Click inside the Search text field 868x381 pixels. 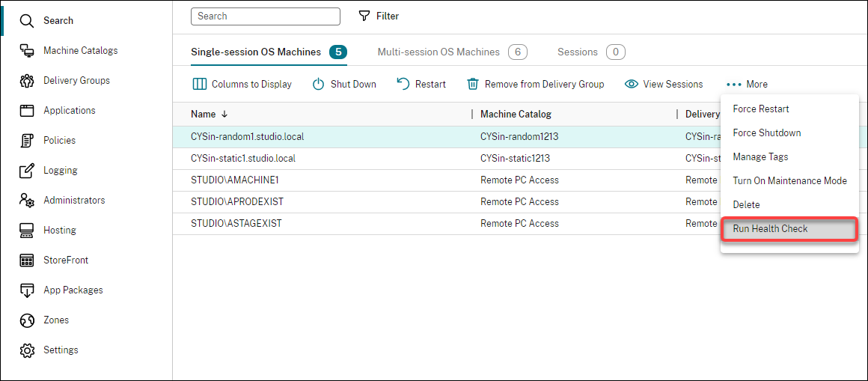tap(265, 16)
